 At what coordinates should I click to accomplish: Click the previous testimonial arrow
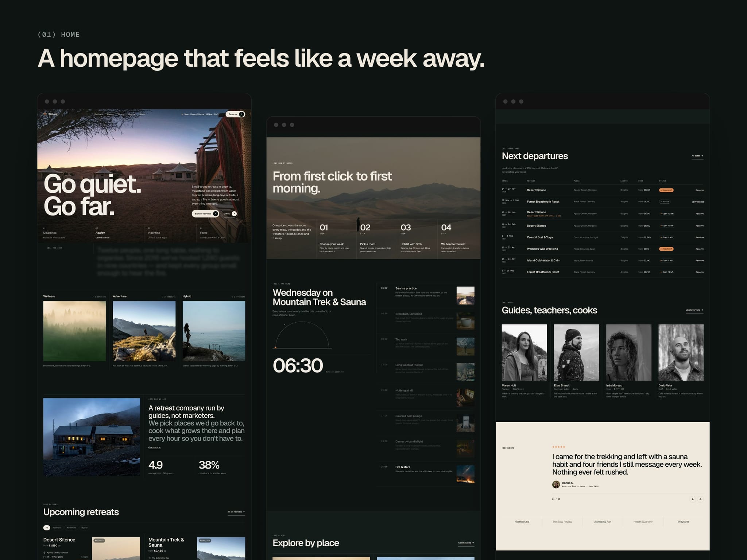[x=693, y=499]
